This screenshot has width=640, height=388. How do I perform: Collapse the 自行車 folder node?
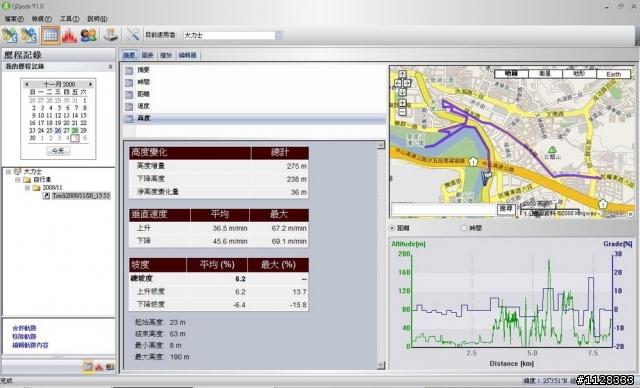pos(18,180)
